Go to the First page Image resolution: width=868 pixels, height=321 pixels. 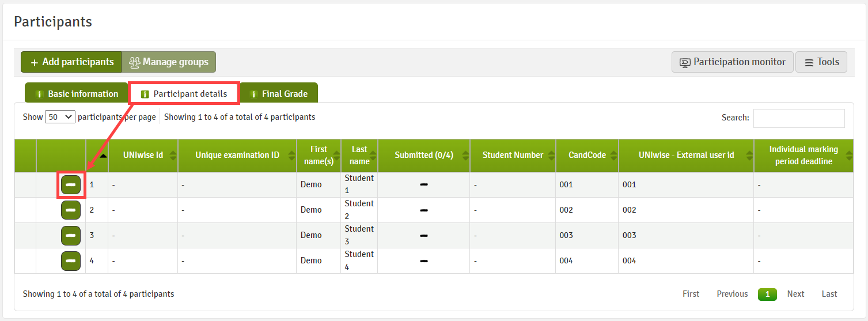691,294
